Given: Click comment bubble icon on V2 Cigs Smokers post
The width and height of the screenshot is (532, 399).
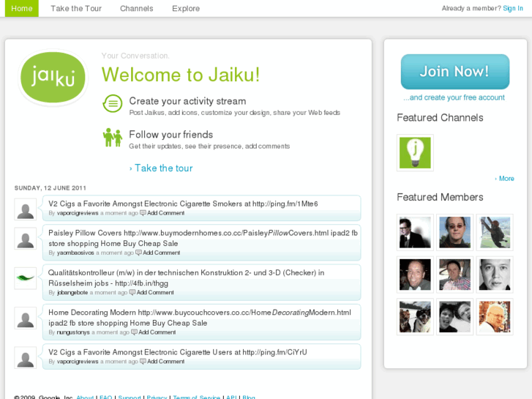Looking at the screenshot, I should coord(143,213).
